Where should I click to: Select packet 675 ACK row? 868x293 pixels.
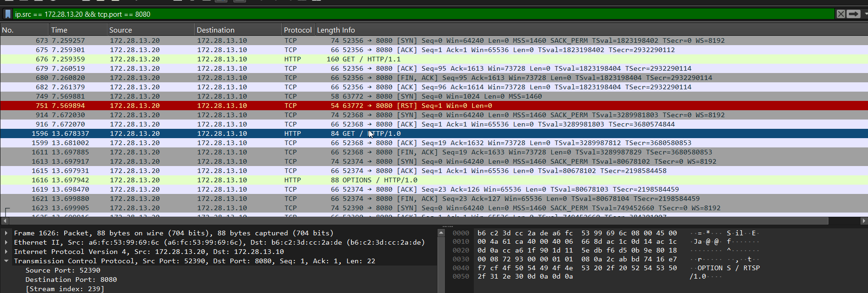[x=434, y=50]
